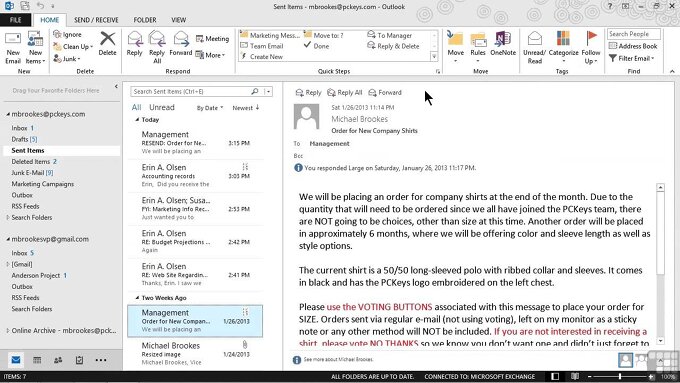Switch to Calendar view

[x=37, y=360]
